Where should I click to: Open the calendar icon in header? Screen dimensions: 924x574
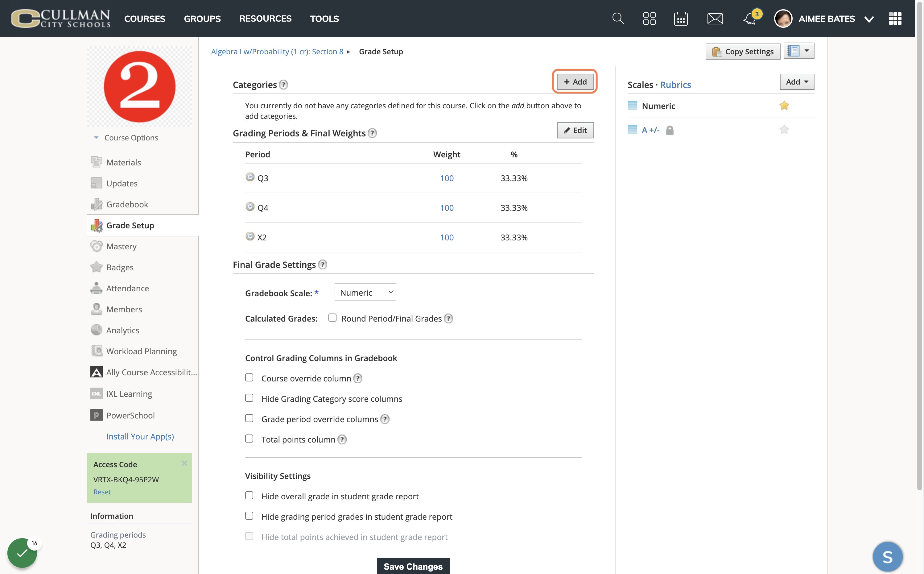681,18
